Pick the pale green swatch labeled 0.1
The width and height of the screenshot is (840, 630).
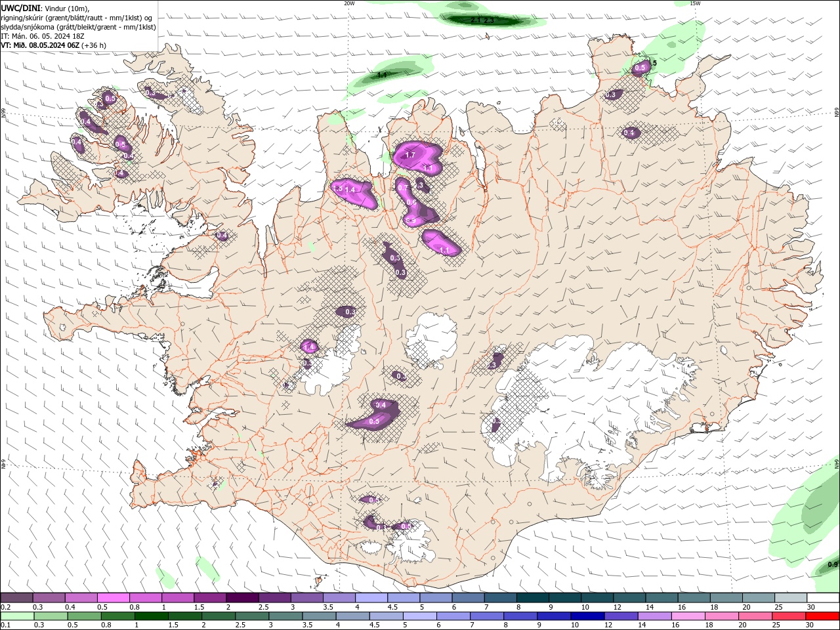point(16,616)
